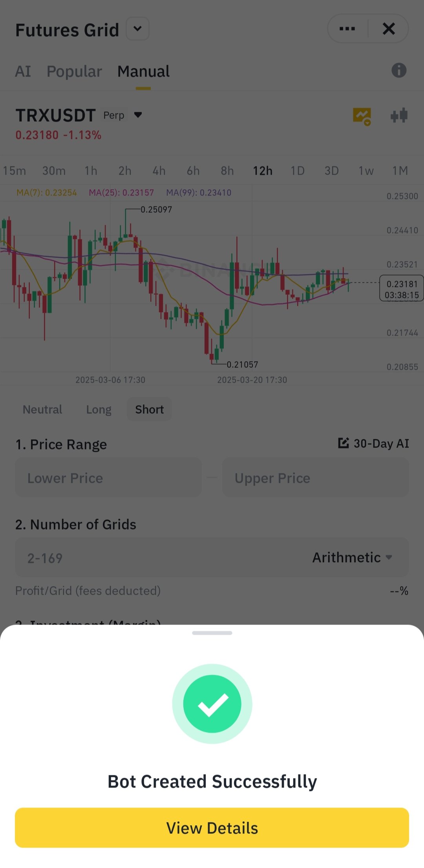Select the Long direction option
Image resolution: width=424 pixels, height=868 pixels.
(x=99, y=409)
